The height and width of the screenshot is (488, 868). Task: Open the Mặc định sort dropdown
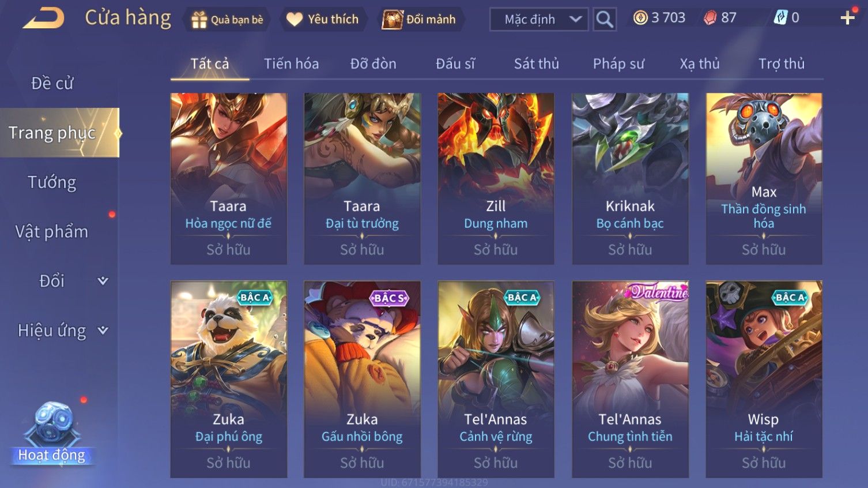point(539,20)
